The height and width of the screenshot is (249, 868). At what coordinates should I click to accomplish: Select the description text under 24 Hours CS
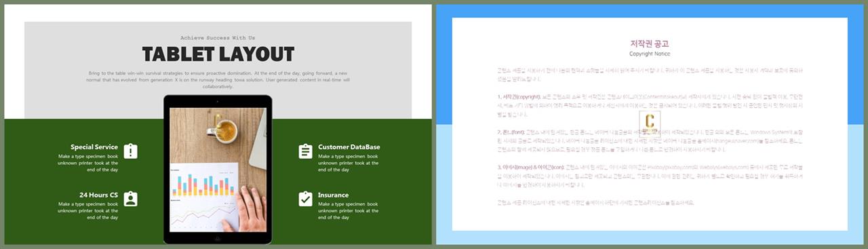88,210
